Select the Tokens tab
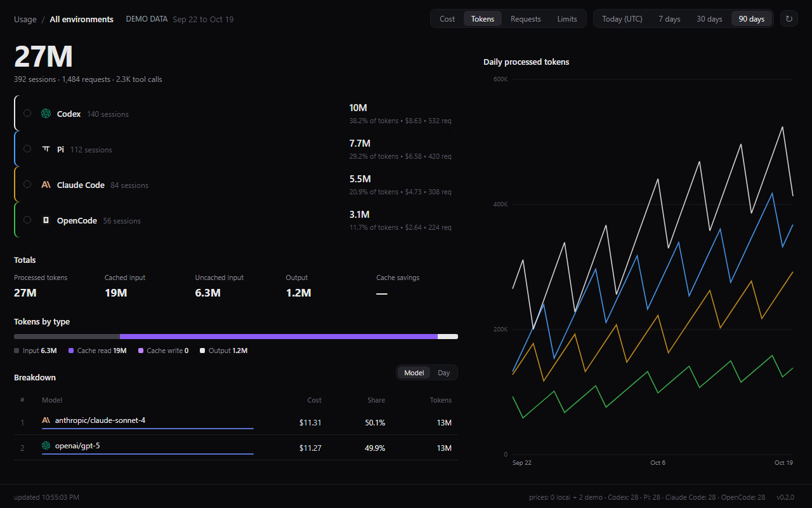 483,19
